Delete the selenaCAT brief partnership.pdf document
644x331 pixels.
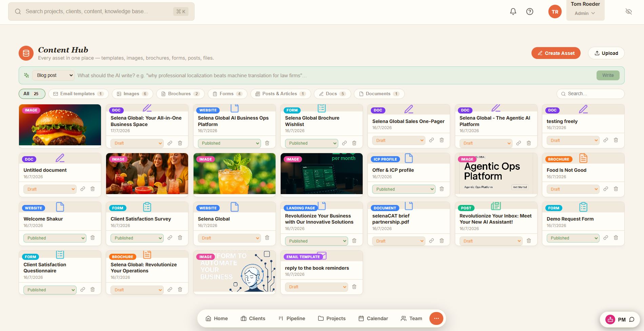(442, 241)
